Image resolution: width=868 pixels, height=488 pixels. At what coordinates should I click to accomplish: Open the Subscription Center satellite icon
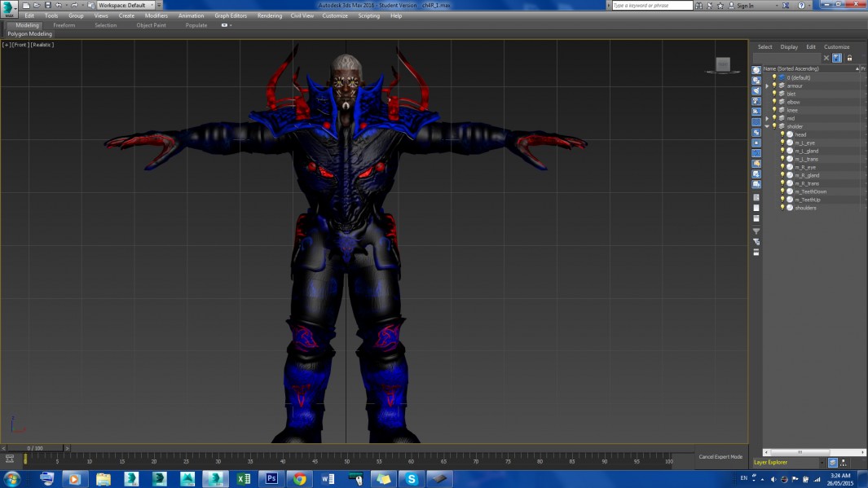[710, 6]
